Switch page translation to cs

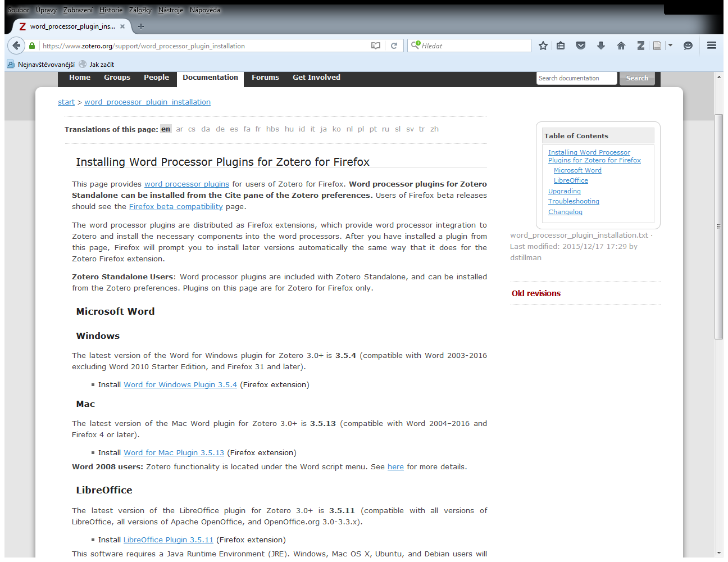coord(192,129)
